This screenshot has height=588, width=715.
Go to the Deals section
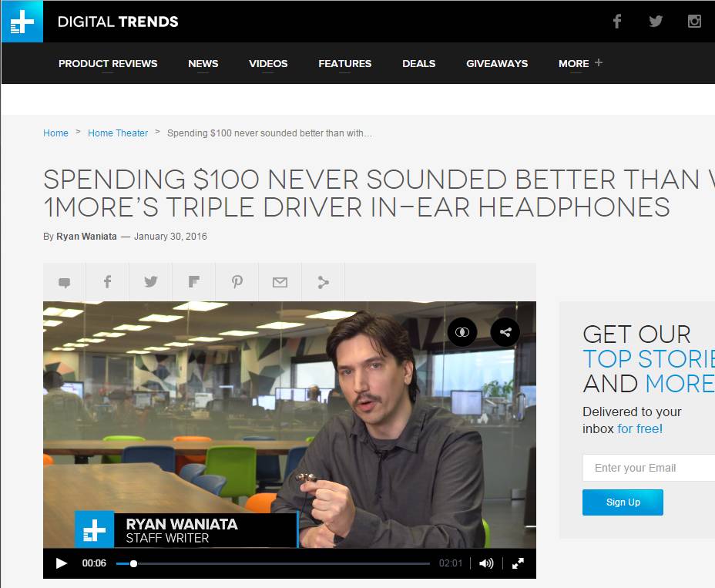point(418,63)
